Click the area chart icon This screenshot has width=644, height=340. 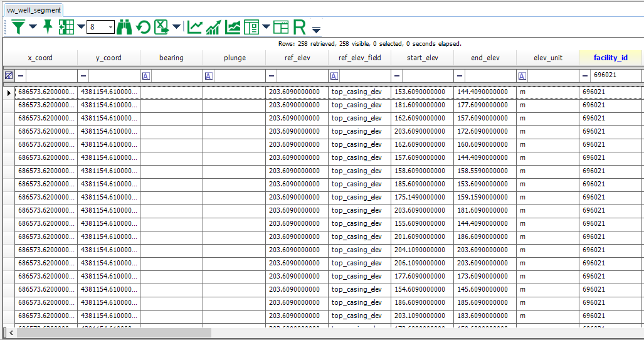pyautogui.click(x=233, y=27)
